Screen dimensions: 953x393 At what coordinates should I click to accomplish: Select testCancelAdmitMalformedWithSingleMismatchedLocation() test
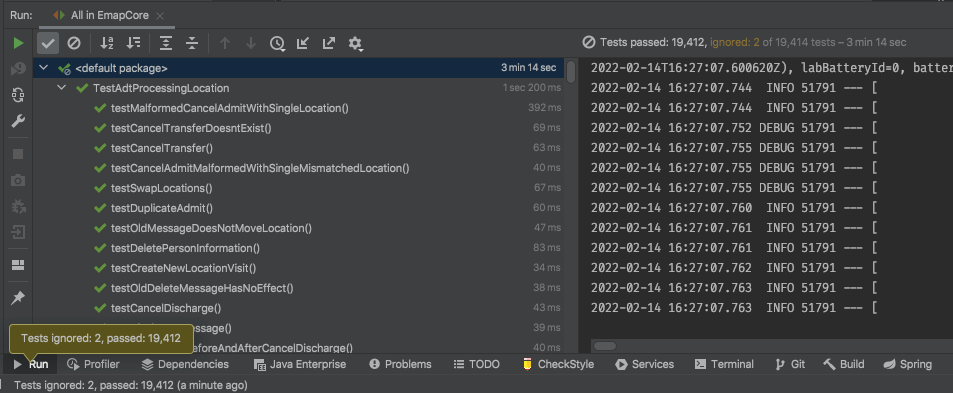[298, 168]
